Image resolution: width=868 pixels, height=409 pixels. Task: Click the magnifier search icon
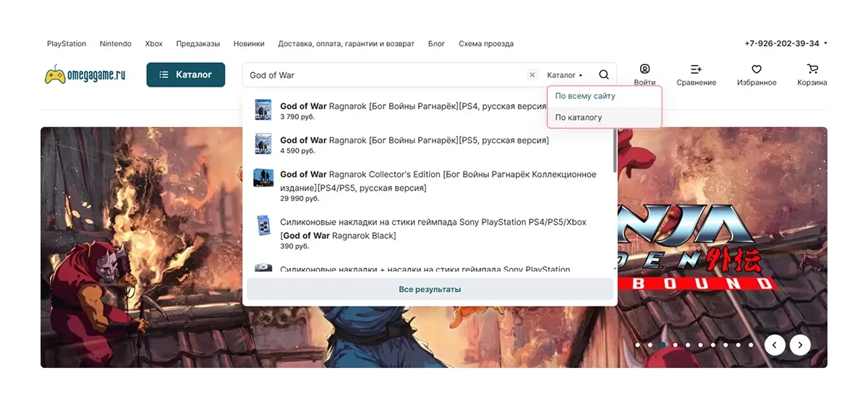coord(604,75)
